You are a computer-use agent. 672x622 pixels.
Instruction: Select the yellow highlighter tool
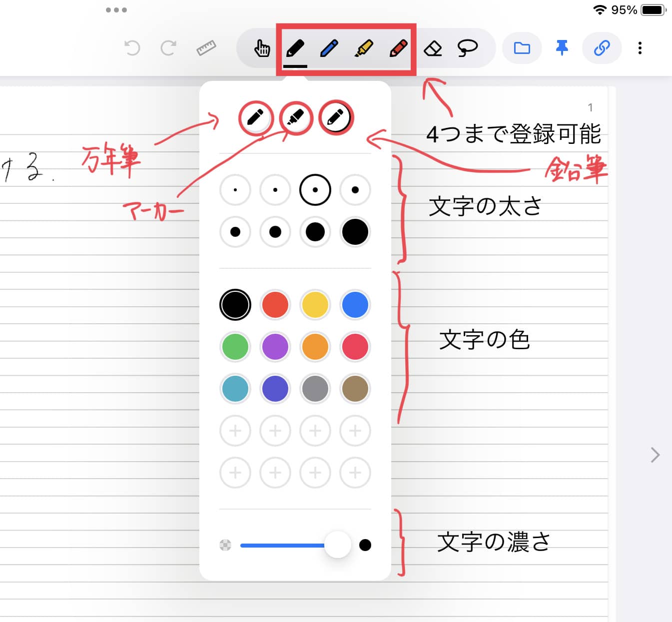pos(363,48)
